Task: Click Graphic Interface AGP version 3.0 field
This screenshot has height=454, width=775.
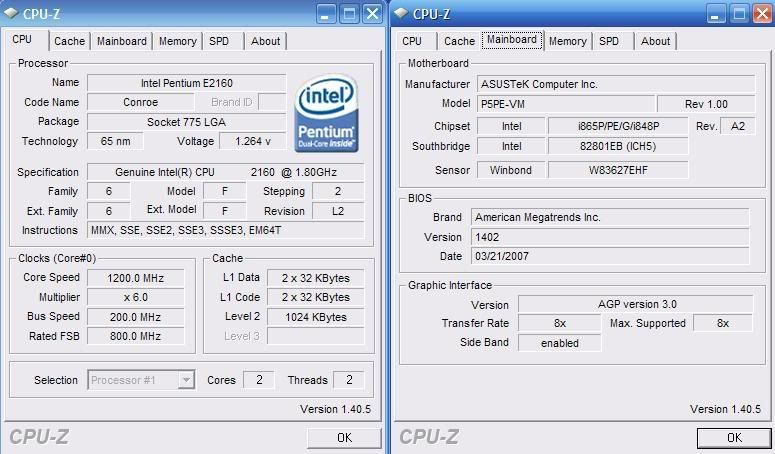Action: coord(636,304)
